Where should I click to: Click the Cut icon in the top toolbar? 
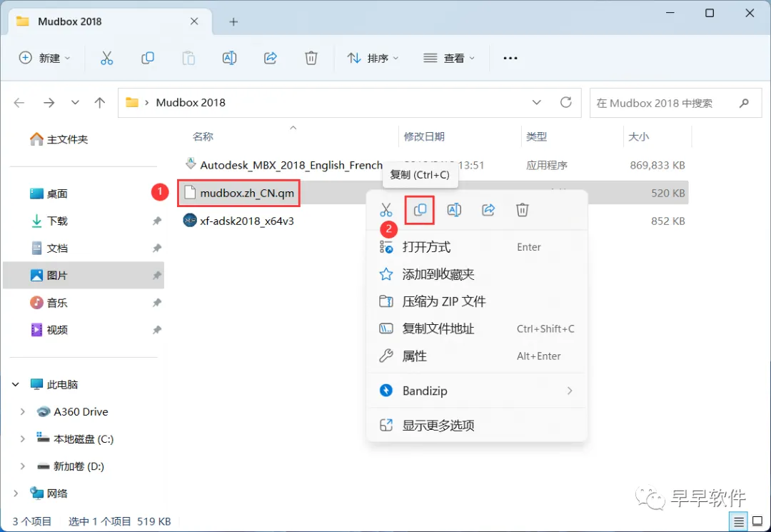[x=106, y=58]
